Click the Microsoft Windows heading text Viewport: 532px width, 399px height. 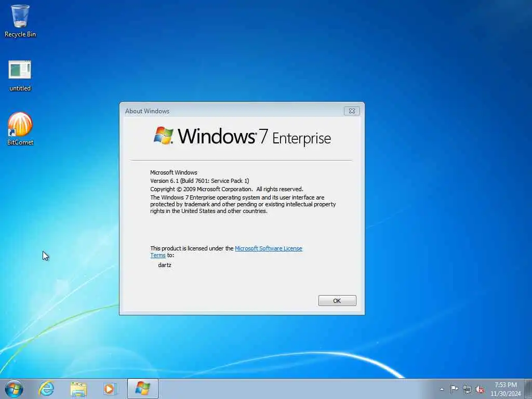click(x=174, y=172)
